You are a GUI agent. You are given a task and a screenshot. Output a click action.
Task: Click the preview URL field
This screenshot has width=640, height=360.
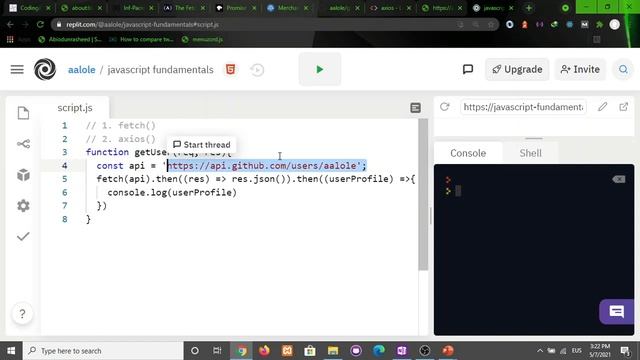pos(523,107)
